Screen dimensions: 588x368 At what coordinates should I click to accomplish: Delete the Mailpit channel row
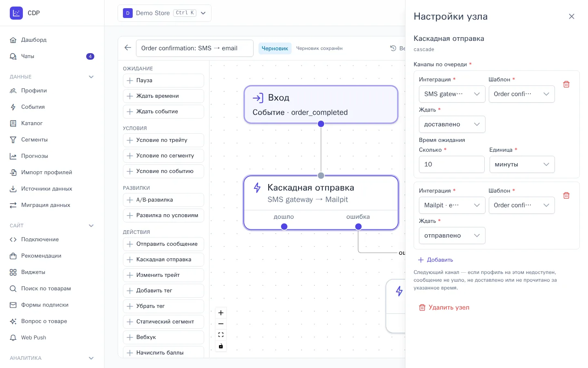tap(566, 195)
